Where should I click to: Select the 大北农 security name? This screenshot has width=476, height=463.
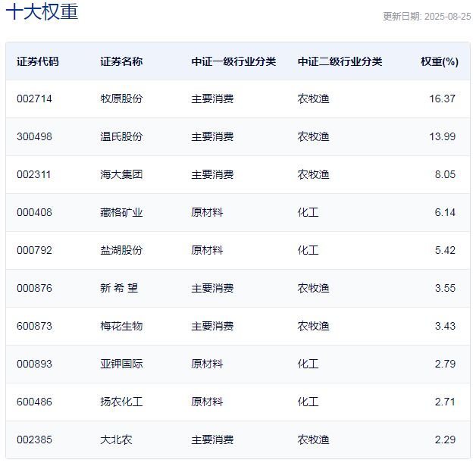tap(116, 440)
